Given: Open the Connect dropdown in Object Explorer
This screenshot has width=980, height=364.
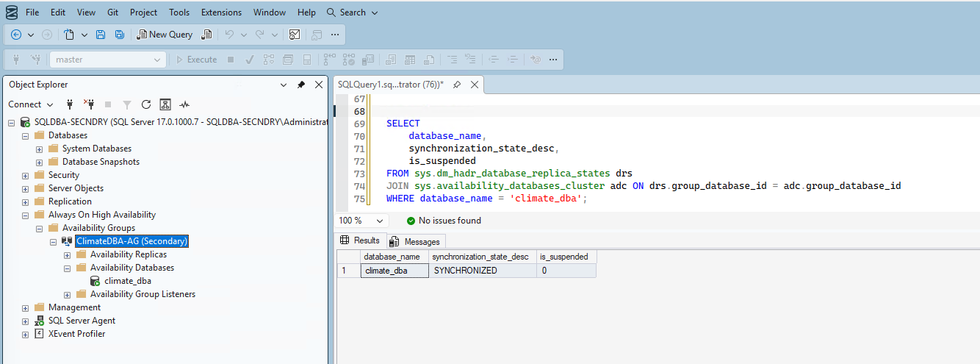Looking at the screenshot, I should tap(31, 104).
